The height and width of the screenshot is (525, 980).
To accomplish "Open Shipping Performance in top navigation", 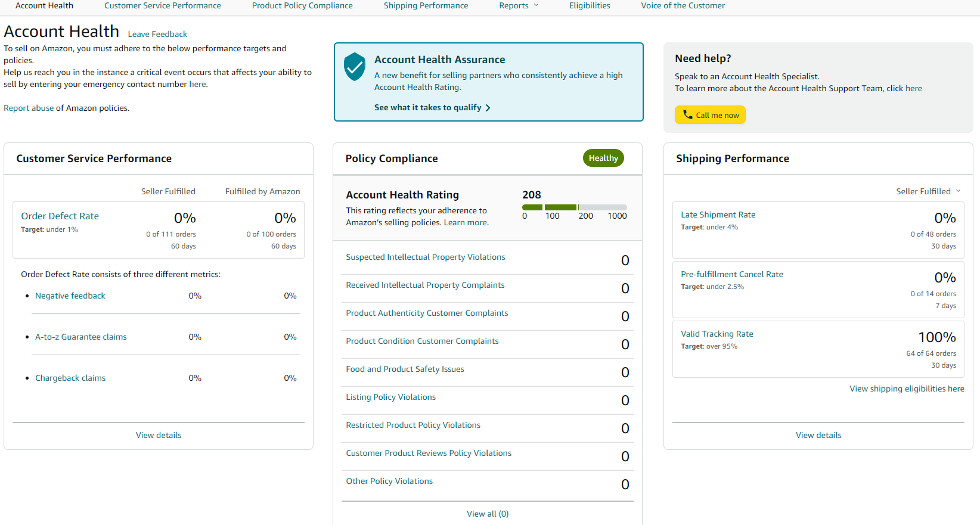I will (x=426, y=5).
